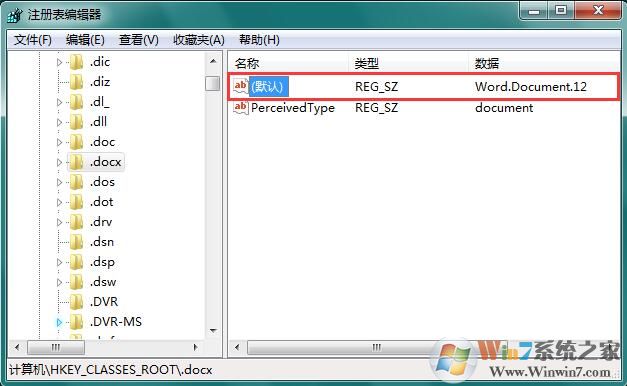Image resolution: width=627 pixels, height=386 pixels.
Task: Click the .dsn folder icon
Action: tap(76, 242)
